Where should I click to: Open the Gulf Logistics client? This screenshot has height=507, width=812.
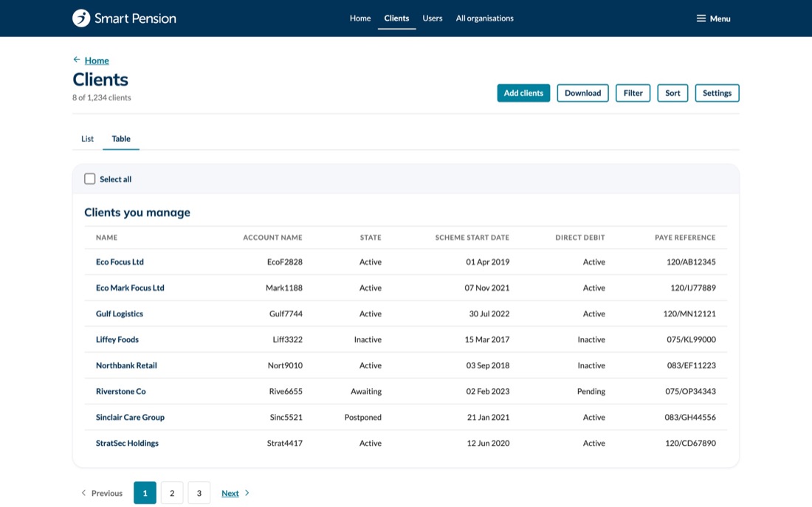tap(119, 314)
